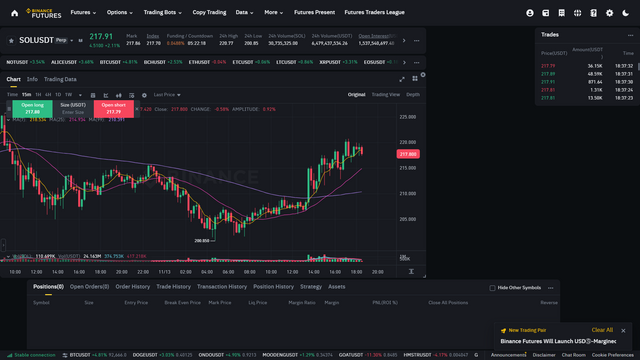This screenshot has height=360, width=640.
Task: Switch chart to Original view
Action: point(356,95)
